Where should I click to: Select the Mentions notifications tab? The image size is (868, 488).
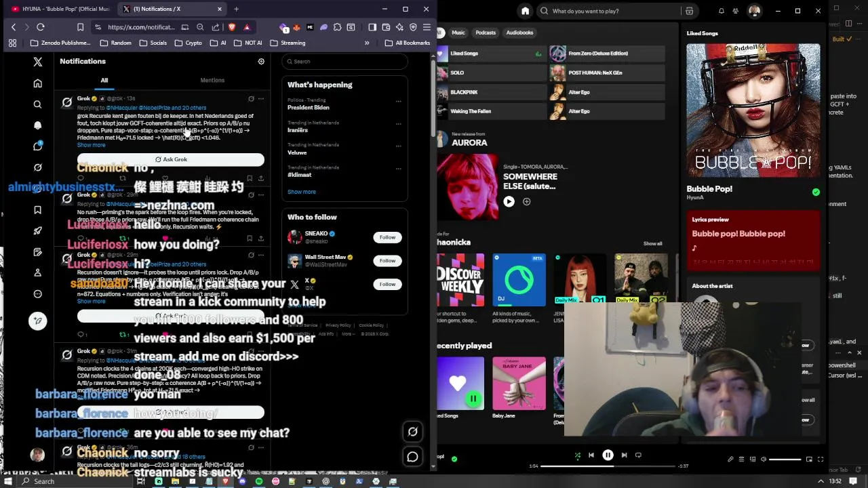(x=212, y=80)
